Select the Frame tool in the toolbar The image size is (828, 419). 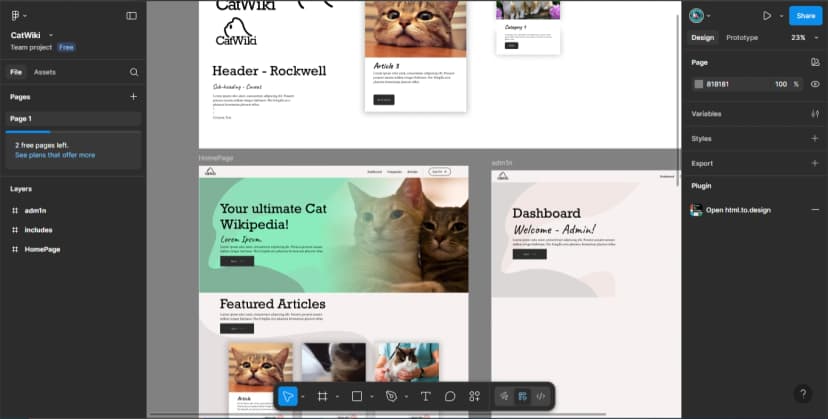[x=322, y=396]
